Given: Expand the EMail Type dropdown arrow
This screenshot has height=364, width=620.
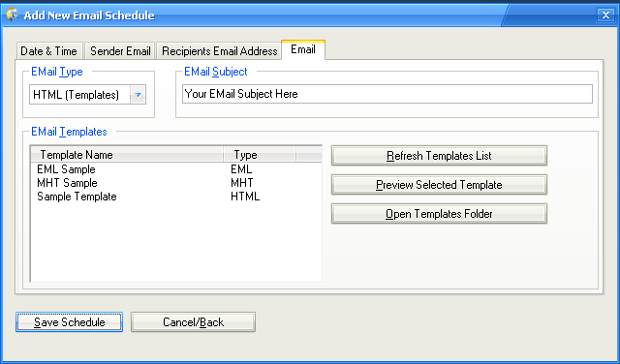Looking at the screenshot, I should point(138,95).
